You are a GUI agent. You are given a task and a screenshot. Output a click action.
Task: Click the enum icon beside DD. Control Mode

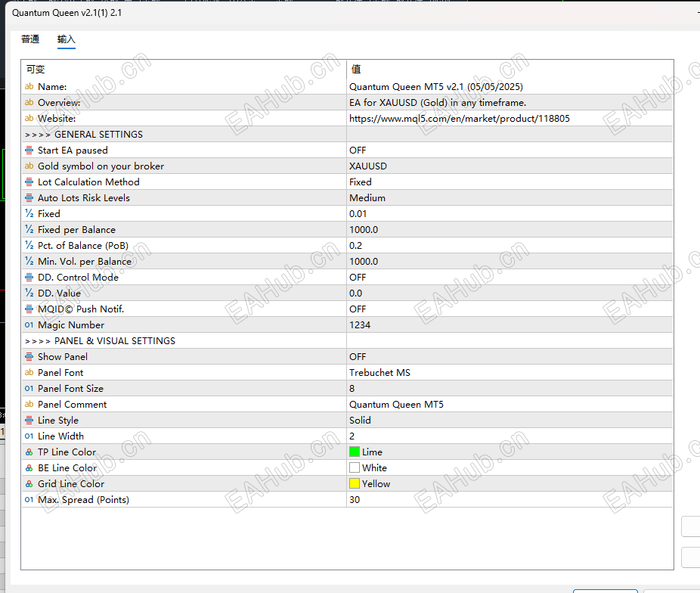tap(29, 278)
